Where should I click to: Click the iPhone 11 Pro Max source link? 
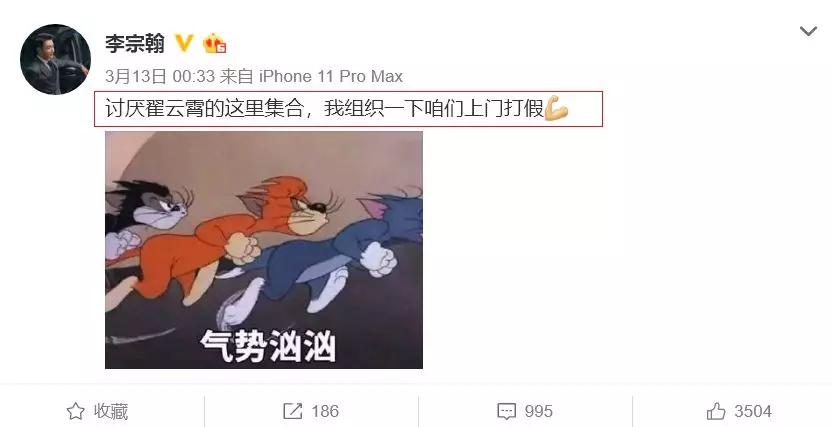331,76
